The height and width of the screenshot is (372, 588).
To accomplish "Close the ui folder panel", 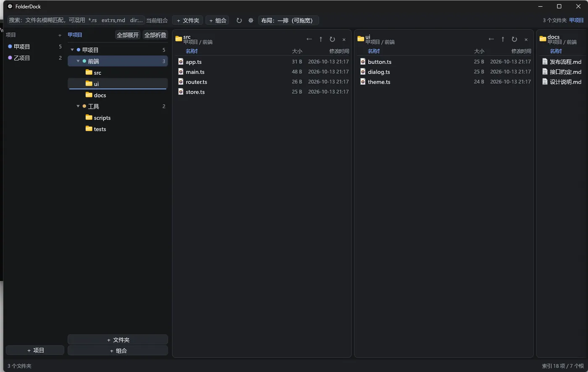I will [x=526, y=39].
